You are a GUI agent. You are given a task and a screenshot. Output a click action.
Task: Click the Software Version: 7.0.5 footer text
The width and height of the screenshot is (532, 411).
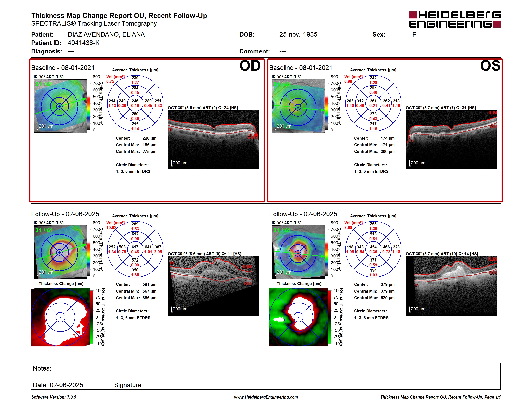[x=54, y=397]
